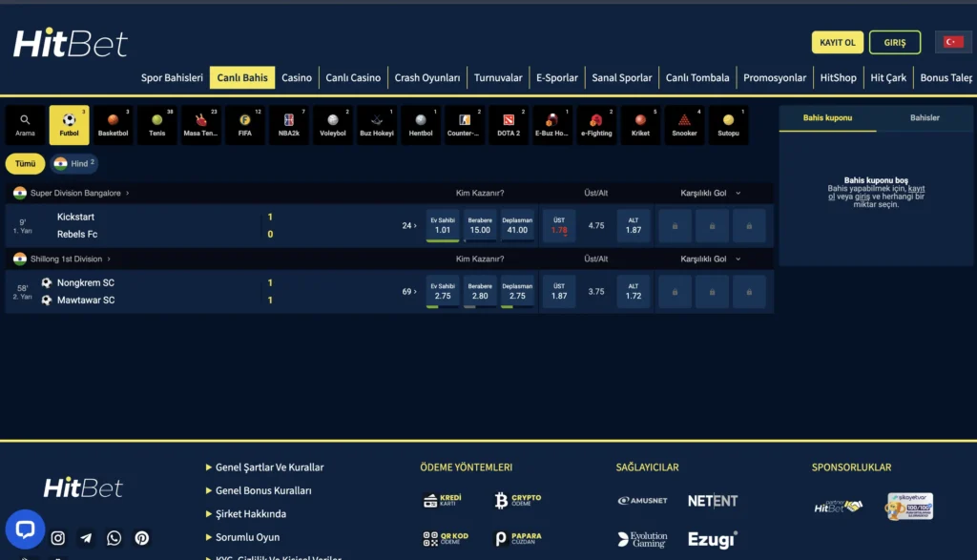Viewport: 977px width, 560px height.
Task: Bet Ev Sahibi 1.01 on Kickstart
Action: tap(443, 225)
